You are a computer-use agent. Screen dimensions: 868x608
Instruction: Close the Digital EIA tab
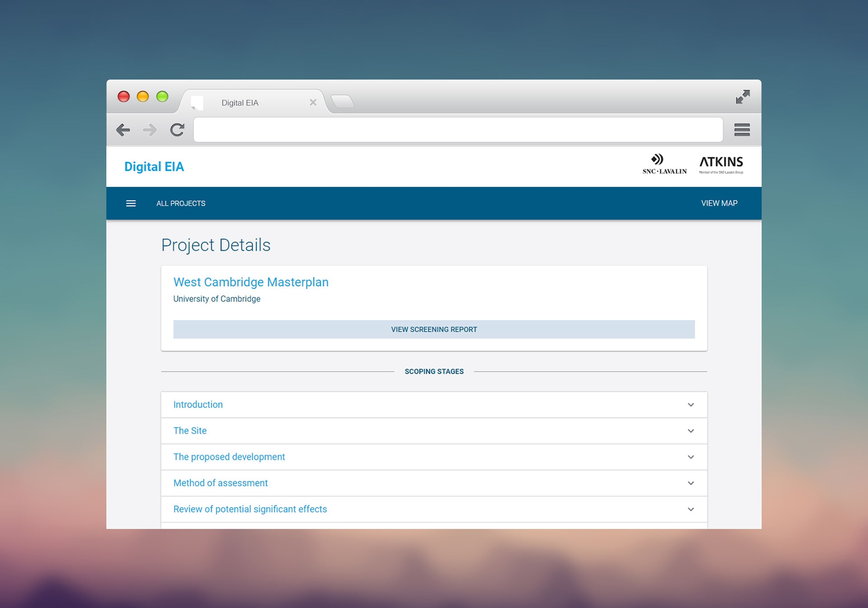313,103
